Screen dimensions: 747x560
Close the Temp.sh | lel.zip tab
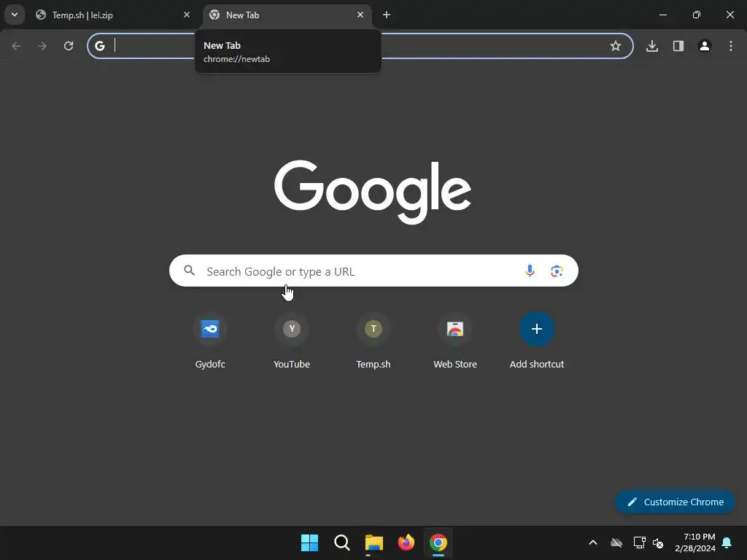coord(187,15)
